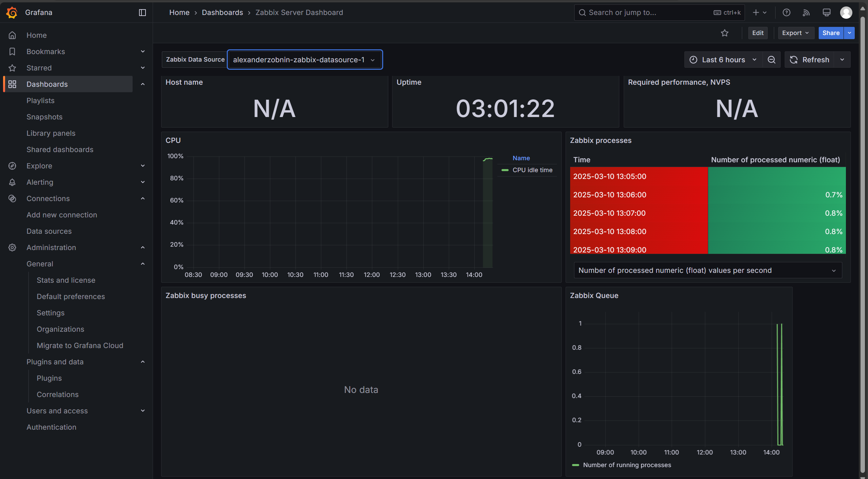The width and height of the screenshot is (868, 479).
Task: Open Organizations admin page
Action: (61, 329)
